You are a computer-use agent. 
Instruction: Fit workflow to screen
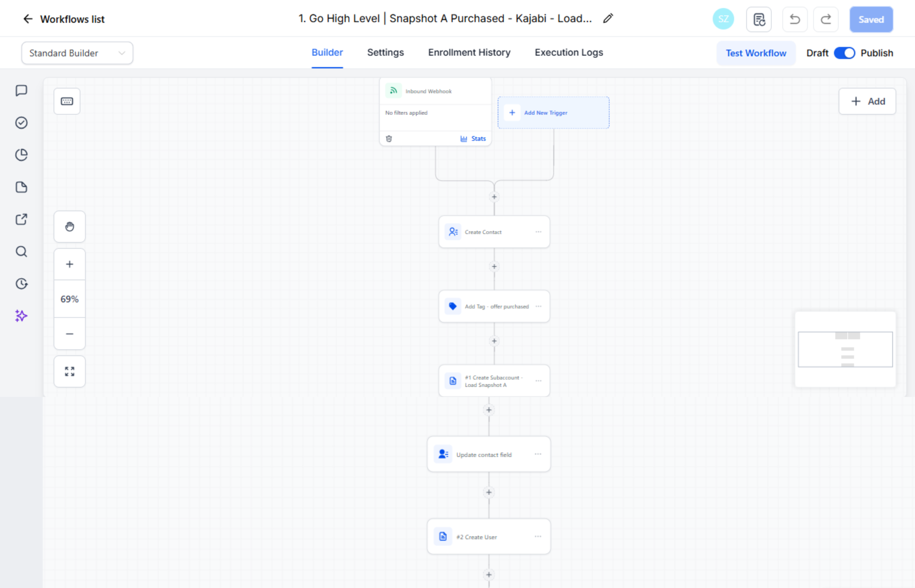tap(70, 372)
